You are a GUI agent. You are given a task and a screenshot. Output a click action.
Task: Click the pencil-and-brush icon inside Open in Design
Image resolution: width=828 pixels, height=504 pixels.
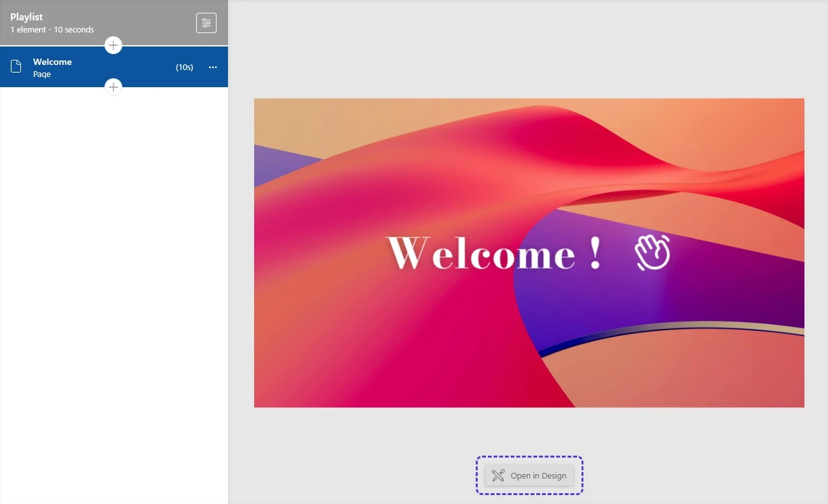(499, 475)
